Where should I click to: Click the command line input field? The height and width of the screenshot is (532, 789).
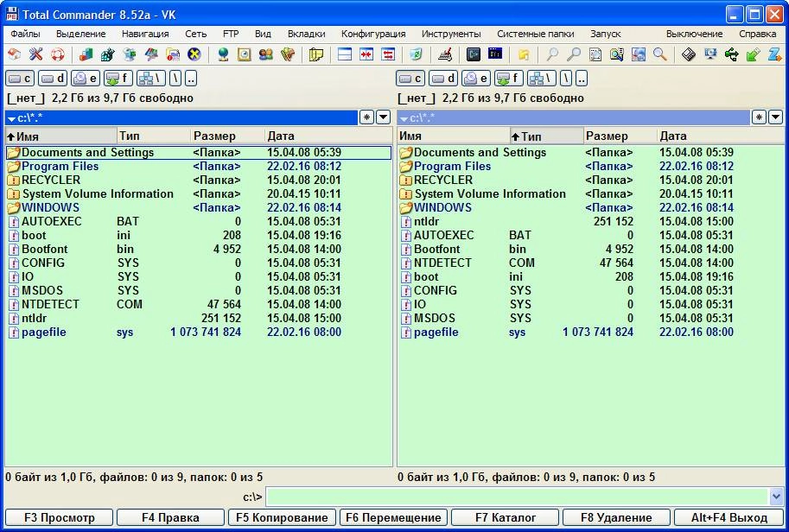(x=518, y=497)
